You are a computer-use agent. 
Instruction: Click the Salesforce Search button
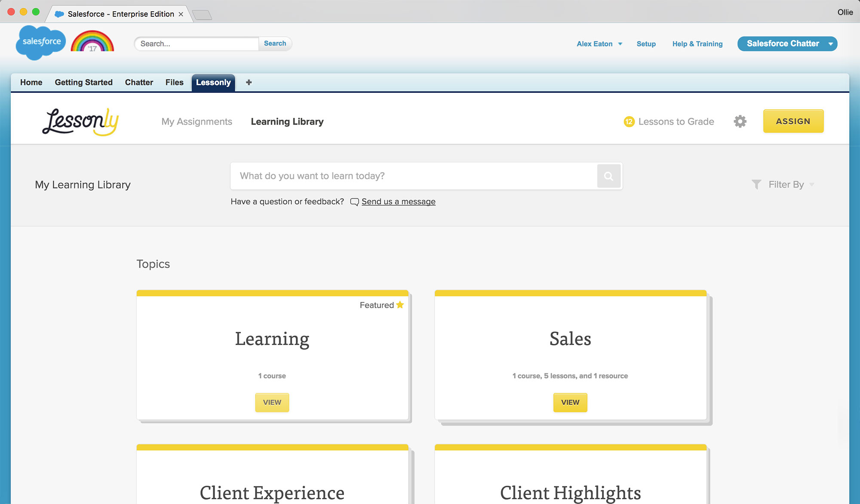tap(275, 43)
